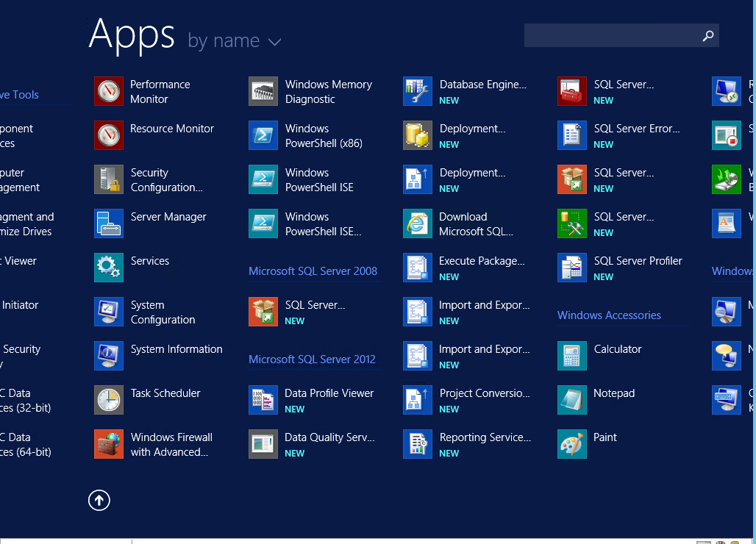756x544 pixels.
Task: Launch the Execute Package Utility icon
Action: tap(418, 268)
